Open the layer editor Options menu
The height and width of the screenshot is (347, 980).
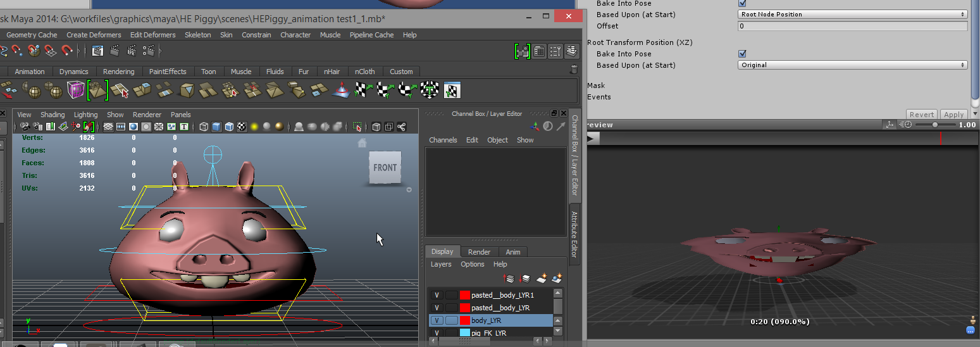(473, 264)
